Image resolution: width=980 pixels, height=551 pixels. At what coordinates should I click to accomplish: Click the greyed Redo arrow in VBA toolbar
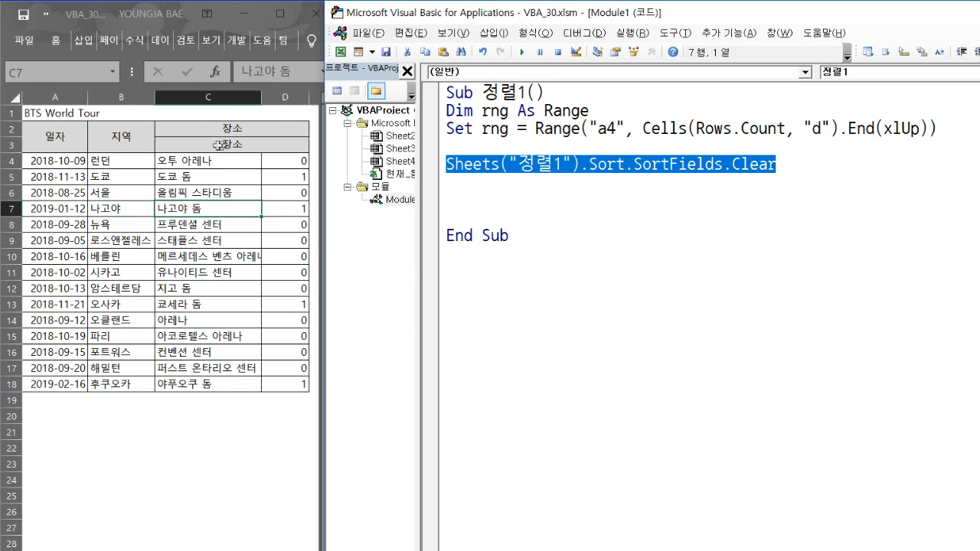coord(501,52)
